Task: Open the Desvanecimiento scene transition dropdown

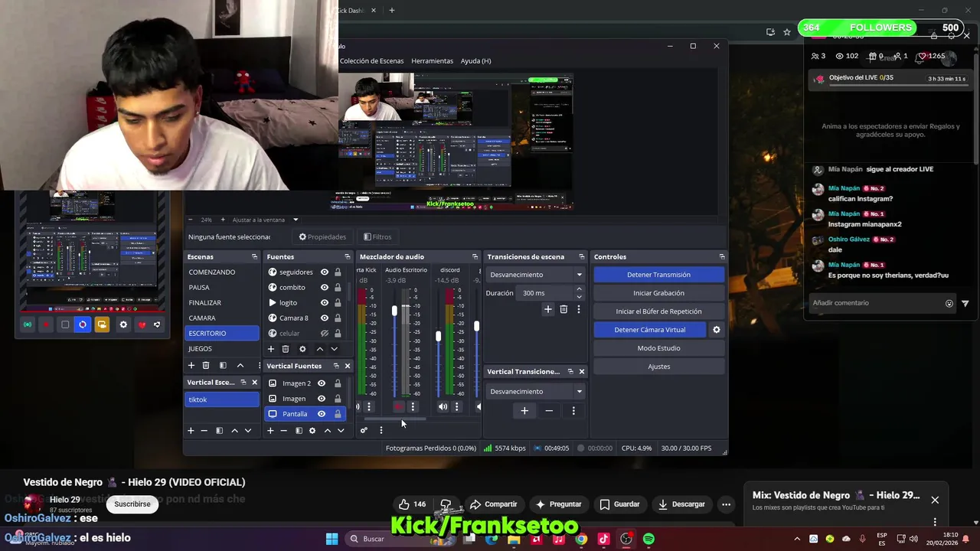Action: [x=536, y=275]
